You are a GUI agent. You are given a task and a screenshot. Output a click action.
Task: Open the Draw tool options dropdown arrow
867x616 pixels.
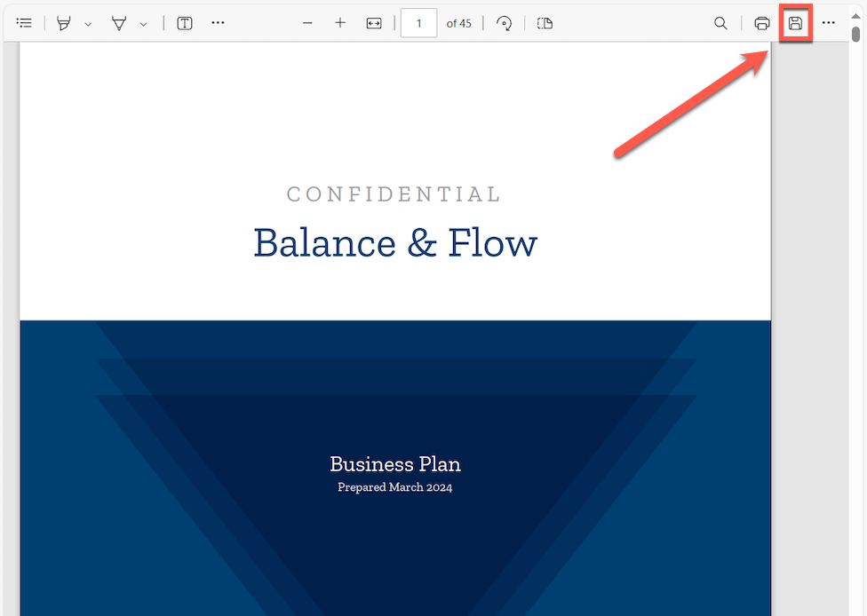pos(143,24)
